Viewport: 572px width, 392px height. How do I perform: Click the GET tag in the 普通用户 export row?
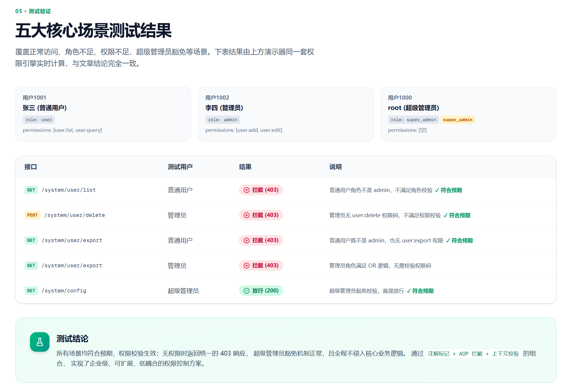(31, 240)
